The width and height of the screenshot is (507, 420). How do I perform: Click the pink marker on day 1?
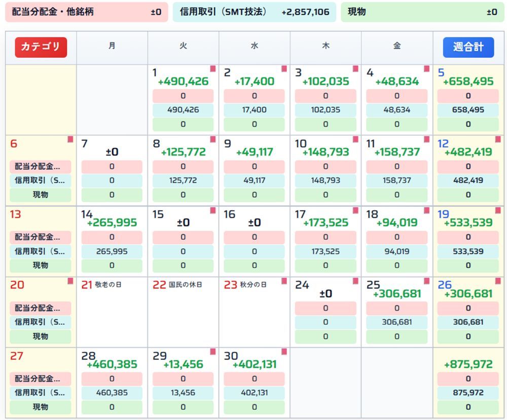point(213,68)
